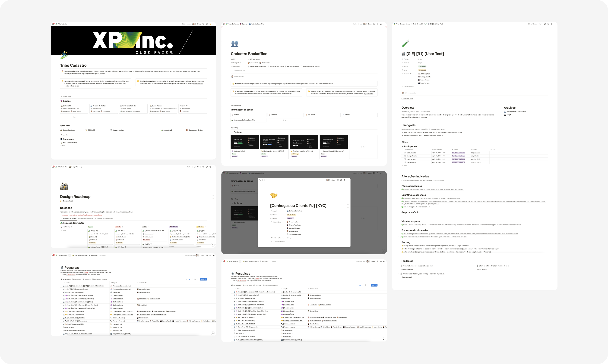Viewport: 608px width, 364px height.
Task: Click the handshake page icon in KYC modal
Action: click(x=274, y=196)
